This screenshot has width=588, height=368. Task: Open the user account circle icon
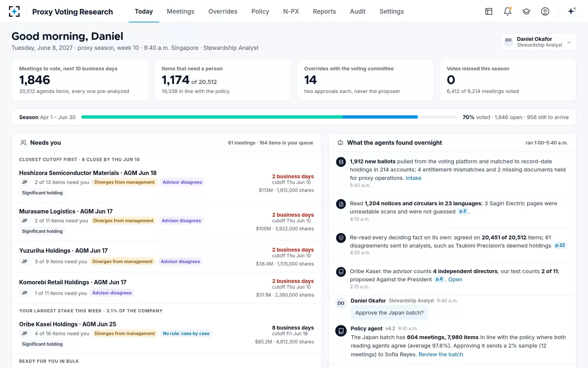pyautogui.click(x=545, y=11)
